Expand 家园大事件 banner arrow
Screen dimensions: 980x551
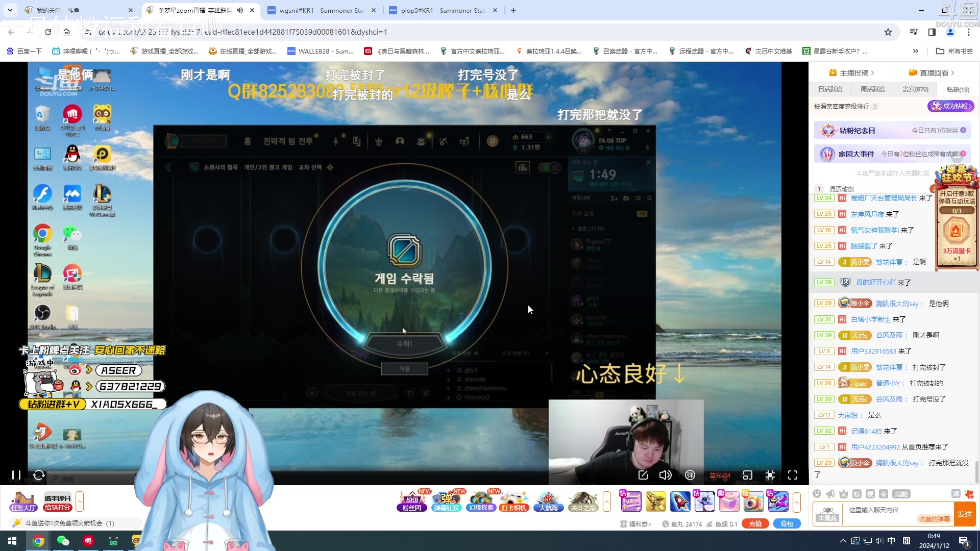tap(963, 154)
